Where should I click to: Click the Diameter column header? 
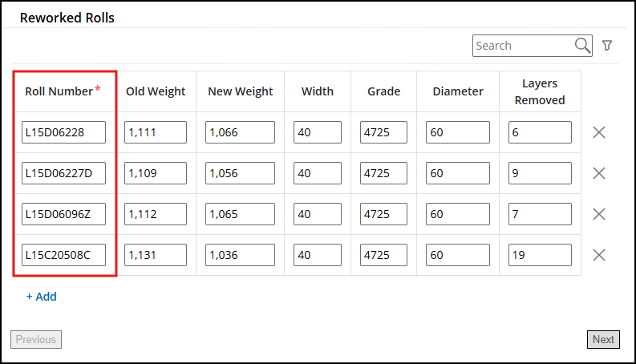(x=458, y=91)
